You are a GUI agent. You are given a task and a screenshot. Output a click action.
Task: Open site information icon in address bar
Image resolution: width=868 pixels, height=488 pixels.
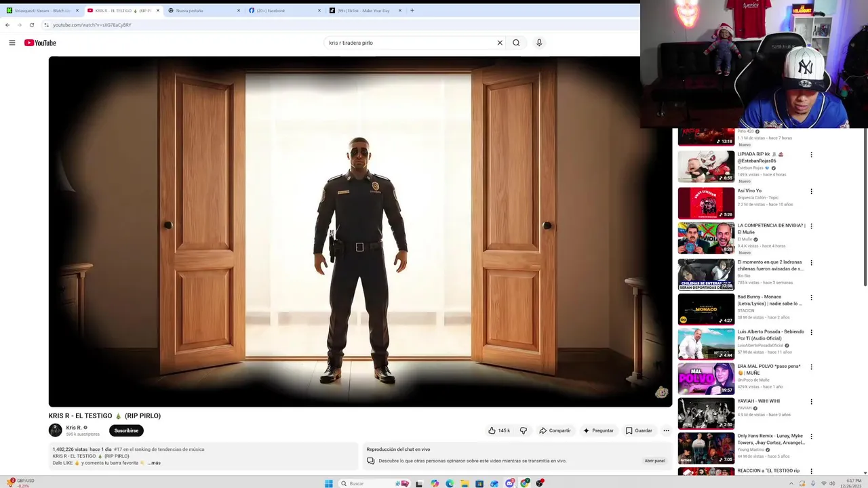(46, 25)
